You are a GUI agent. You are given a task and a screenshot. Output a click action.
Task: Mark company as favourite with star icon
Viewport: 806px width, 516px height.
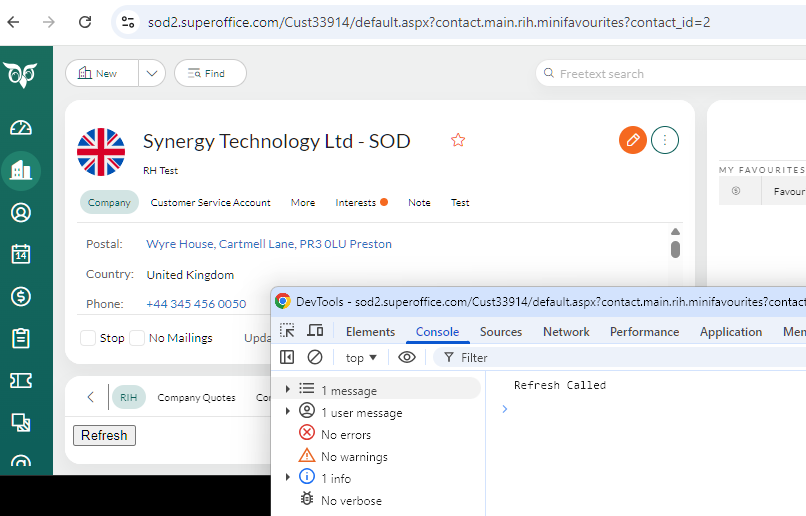point(458,141)
